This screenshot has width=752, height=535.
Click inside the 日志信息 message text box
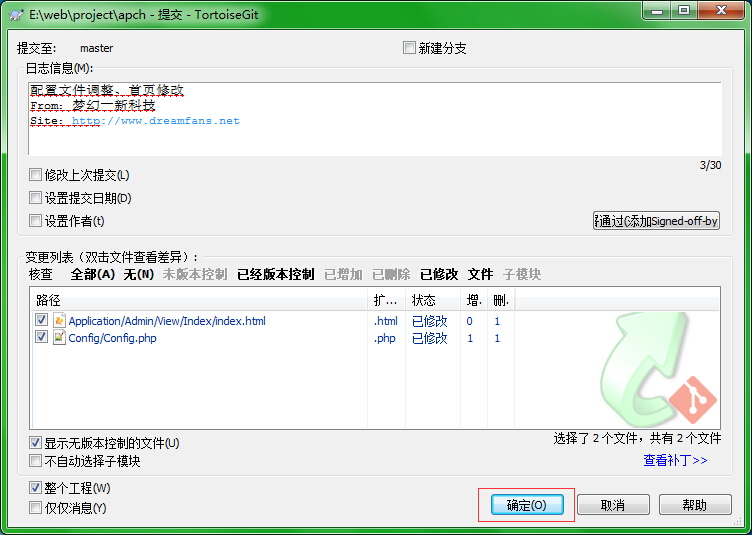[x=375, y=118]
